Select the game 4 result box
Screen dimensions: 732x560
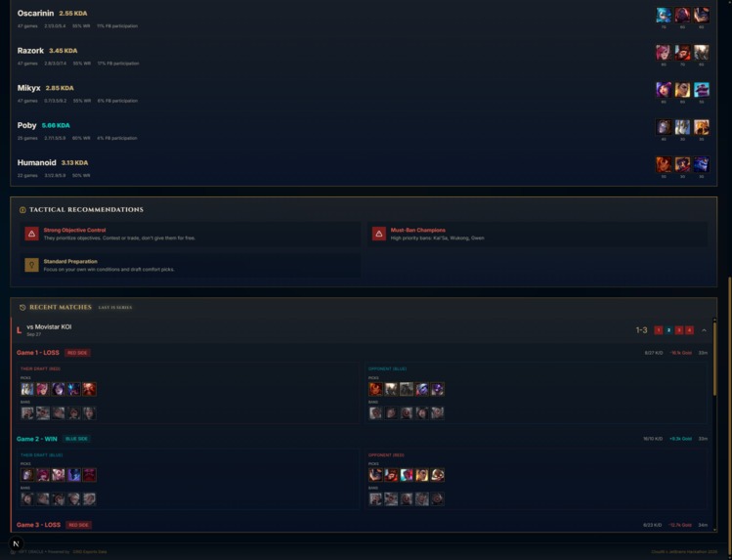click(690, 330)
